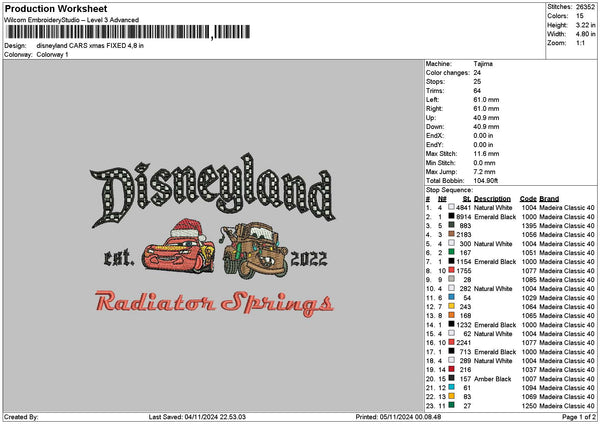
Task: Click the amber swatch in stop row 22
Action: pos(452,396)
